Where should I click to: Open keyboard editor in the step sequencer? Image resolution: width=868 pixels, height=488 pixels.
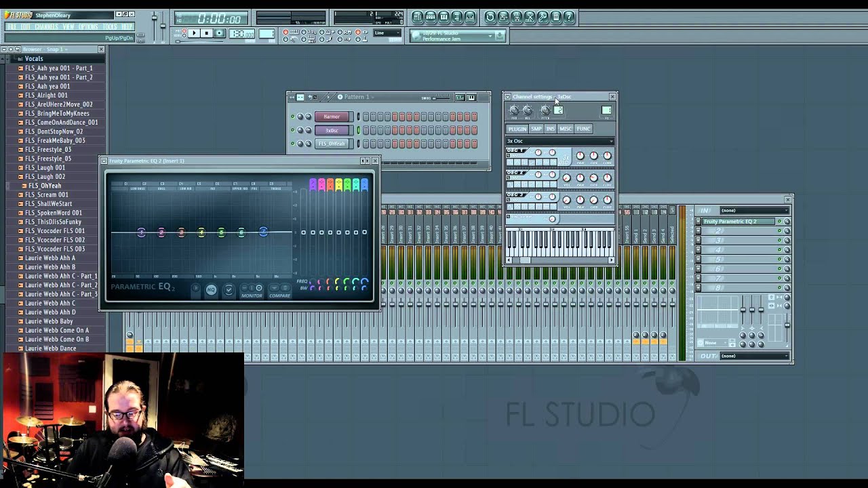[x=472, y=98]
